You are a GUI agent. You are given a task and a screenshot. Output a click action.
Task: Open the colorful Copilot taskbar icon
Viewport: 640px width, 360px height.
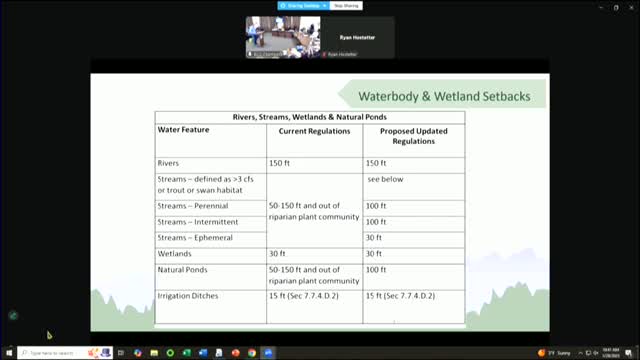[x=138, y=353]
